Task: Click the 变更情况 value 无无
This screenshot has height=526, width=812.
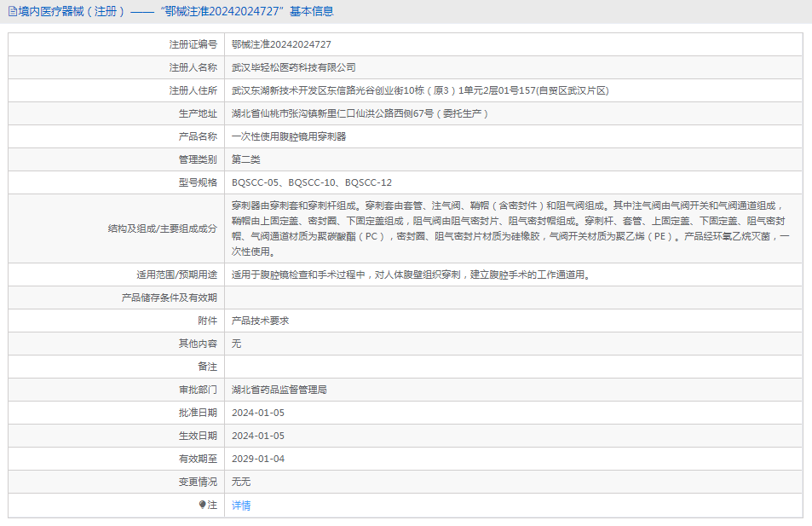Action: (x=241, y=482)
